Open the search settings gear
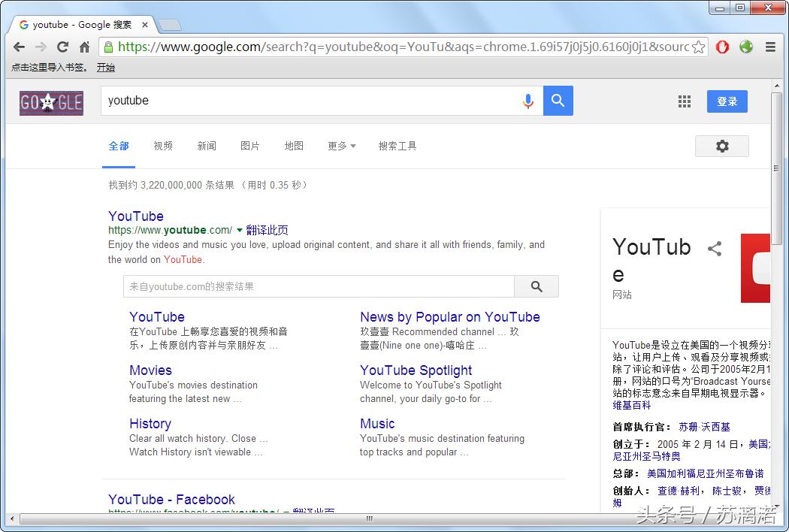This screenshot has height=532, width=789. [721, 146]
